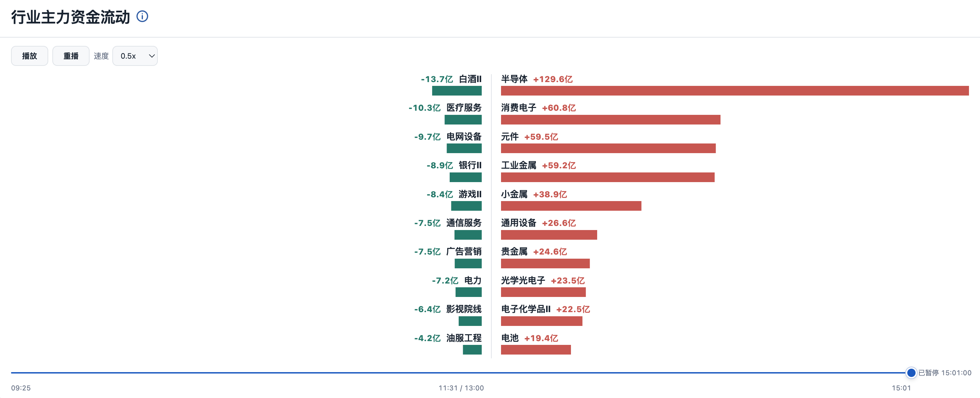Click the 09:25 timeline start label
The image size is (980, 398).
(21, 388)
